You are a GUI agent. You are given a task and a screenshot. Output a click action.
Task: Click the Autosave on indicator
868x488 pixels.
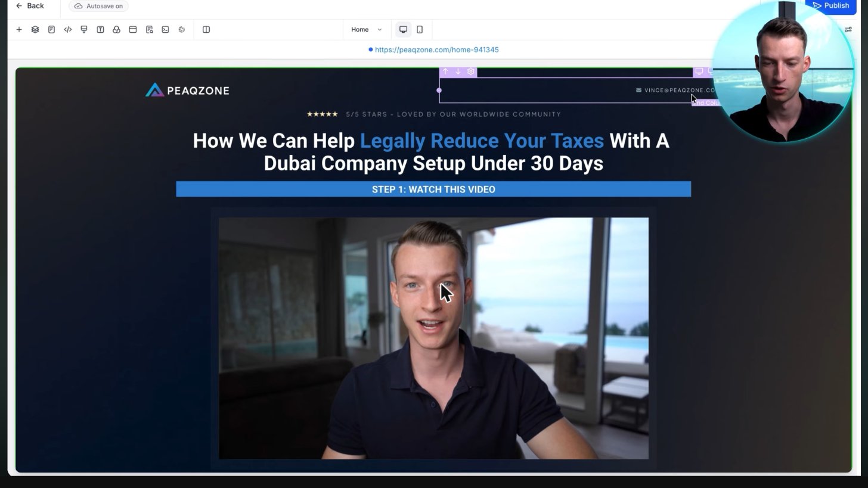98,6
